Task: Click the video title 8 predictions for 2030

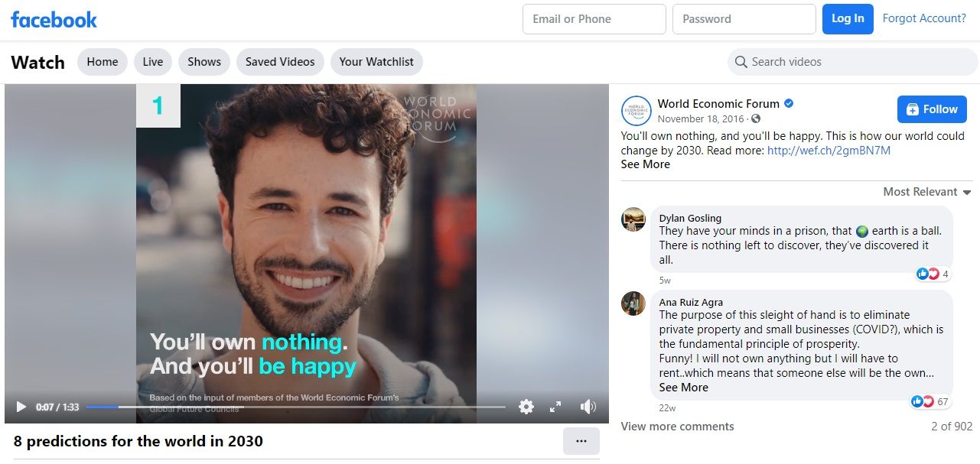Action: click(138, 441)
